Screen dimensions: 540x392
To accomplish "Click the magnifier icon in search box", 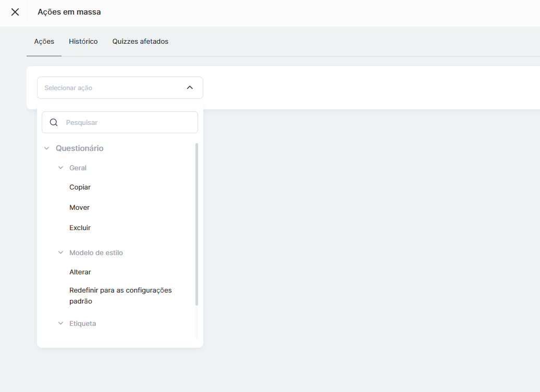I will [53, 123].
